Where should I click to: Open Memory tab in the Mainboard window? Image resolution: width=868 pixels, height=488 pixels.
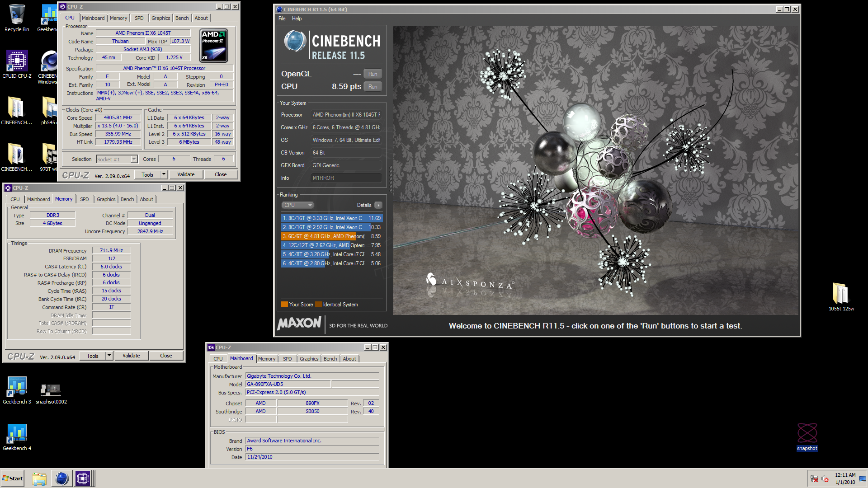[x=267, y=359]
